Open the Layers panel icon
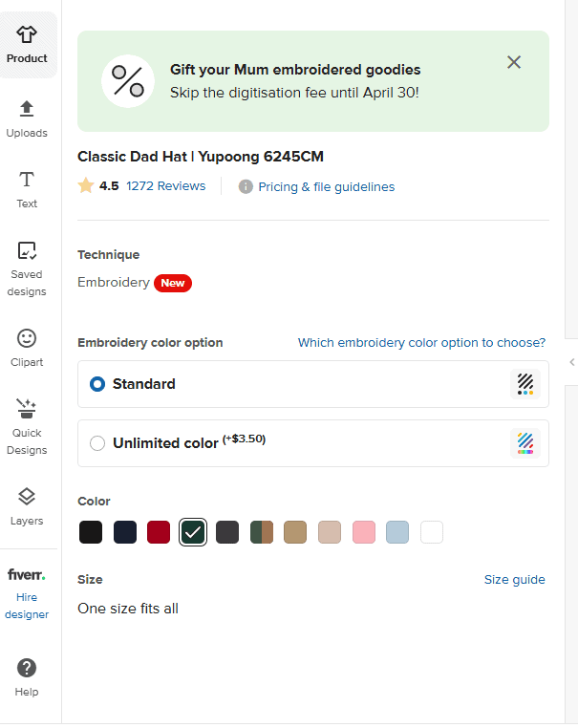This screenshot has height=728, width=578. coord(27,497)
